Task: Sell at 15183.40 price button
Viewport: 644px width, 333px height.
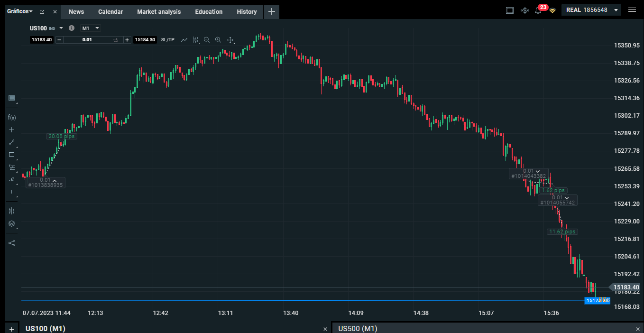Action: [x=42, y=40]
